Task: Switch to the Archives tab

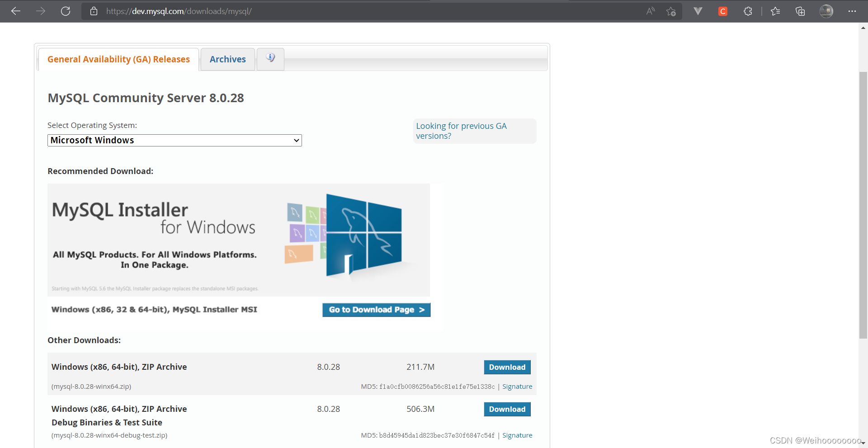Action: coord(228,59)
